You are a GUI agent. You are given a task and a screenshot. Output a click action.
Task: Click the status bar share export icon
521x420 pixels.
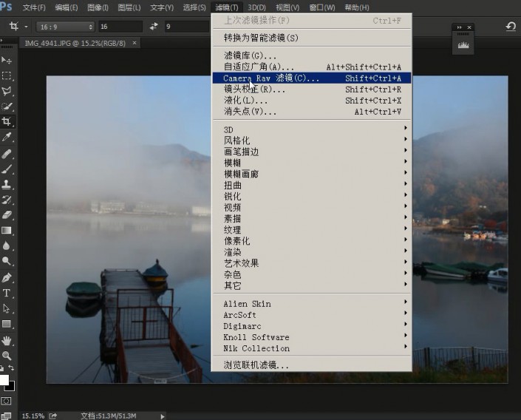(53, 416)
